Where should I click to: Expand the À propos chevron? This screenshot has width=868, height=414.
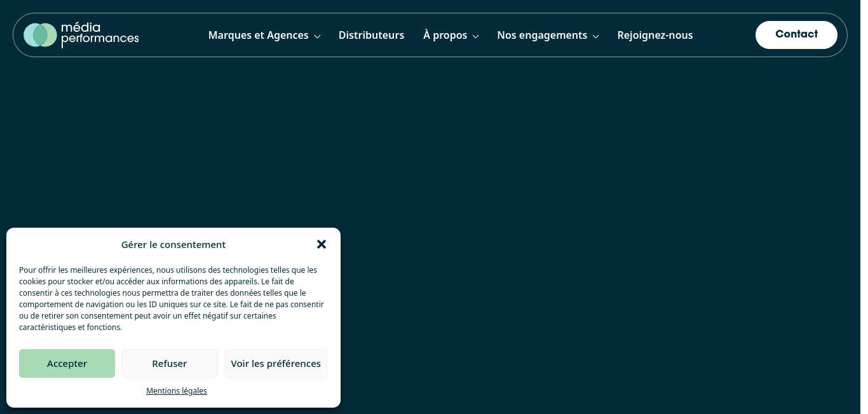tap(475, 36)
